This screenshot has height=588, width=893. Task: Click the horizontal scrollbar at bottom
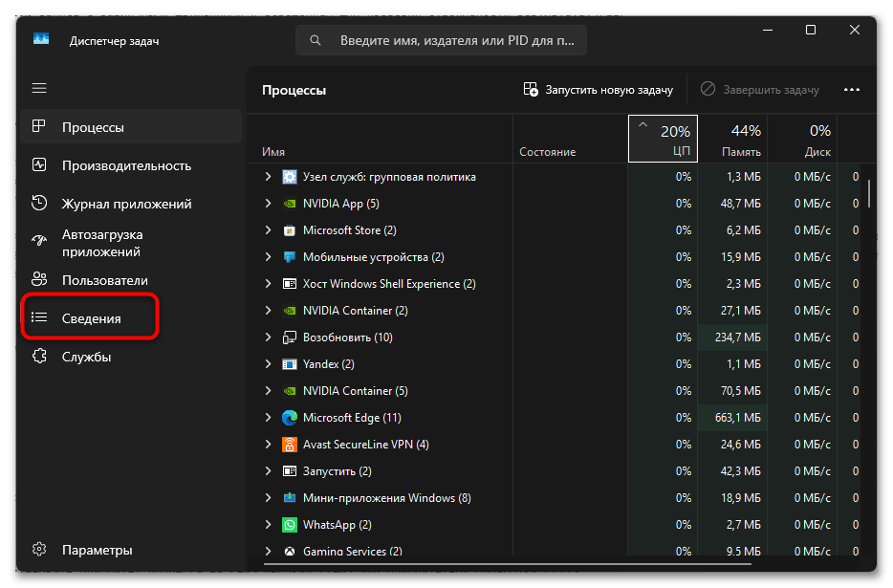pos(508,564)
